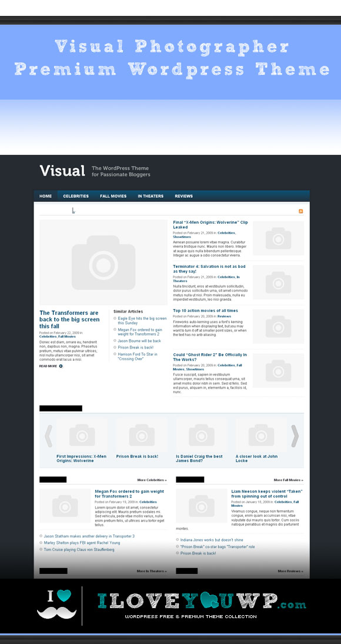This screenshot has height=644, width=341.
Task: Open the HOME menu item
Action: pyautogui.click(x=45, y=197)
